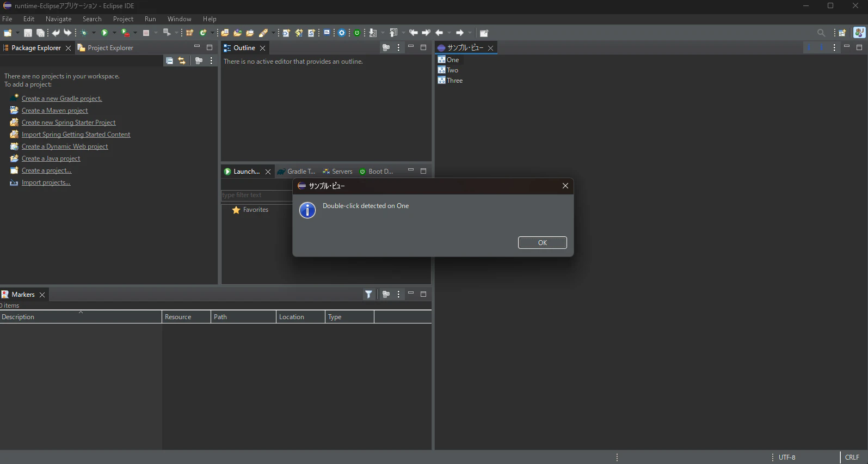Click the Spring Boot power toolbar icon
868x464 pixels.
point(357,33)
